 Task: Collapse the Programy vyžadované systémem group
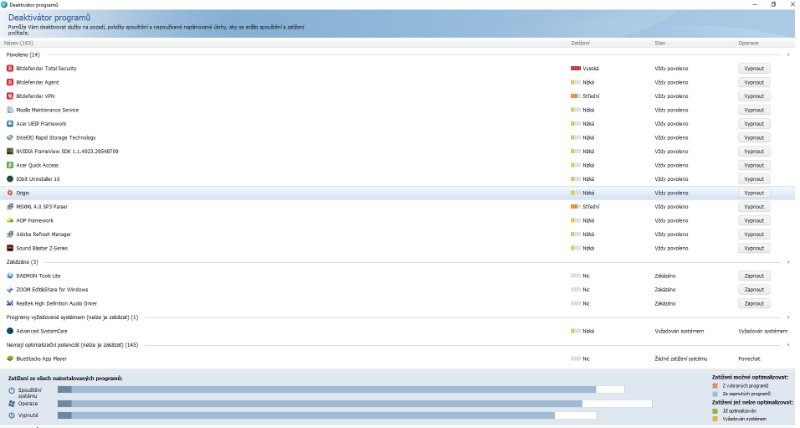(788, 317)
